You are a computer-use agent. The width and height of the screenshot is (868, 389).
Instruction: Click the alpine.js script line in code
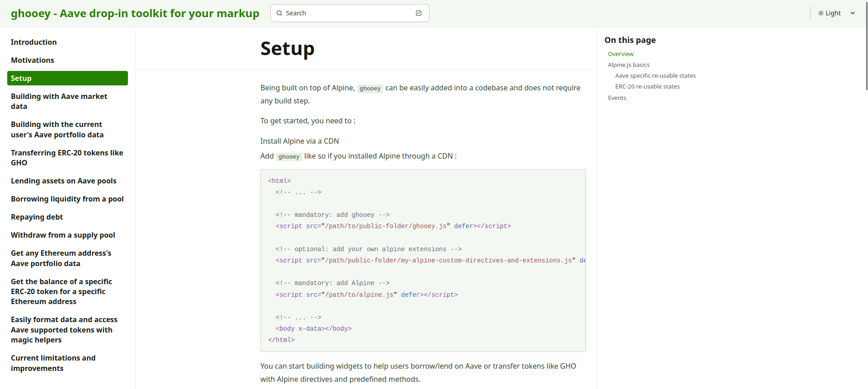pyautogui.click(x=367, y=295)
